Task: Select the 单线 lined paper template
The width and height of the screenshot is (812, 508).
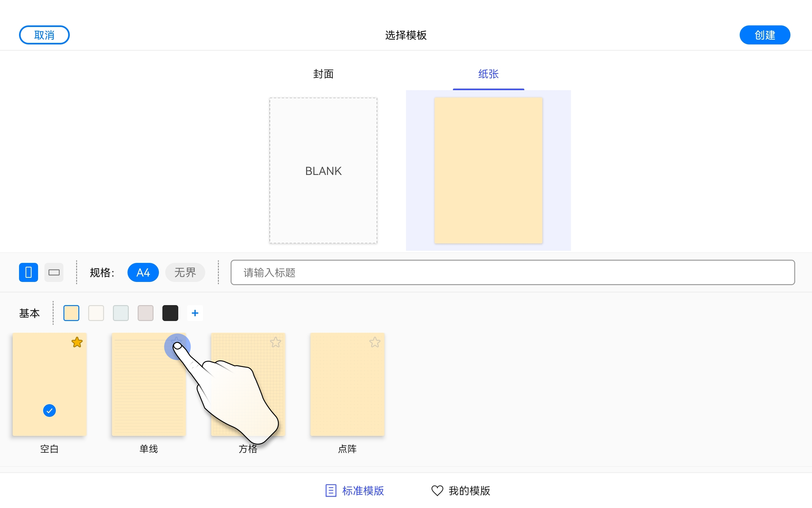Action: [149, 384]
